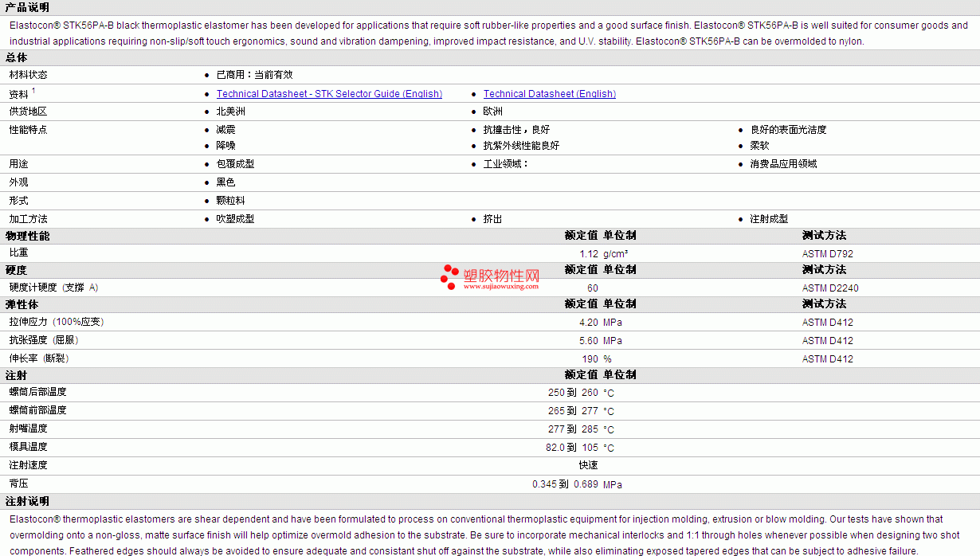
Task: Click the 良好的表面光洁度 feature item
Action: click(x=789, y=130)
